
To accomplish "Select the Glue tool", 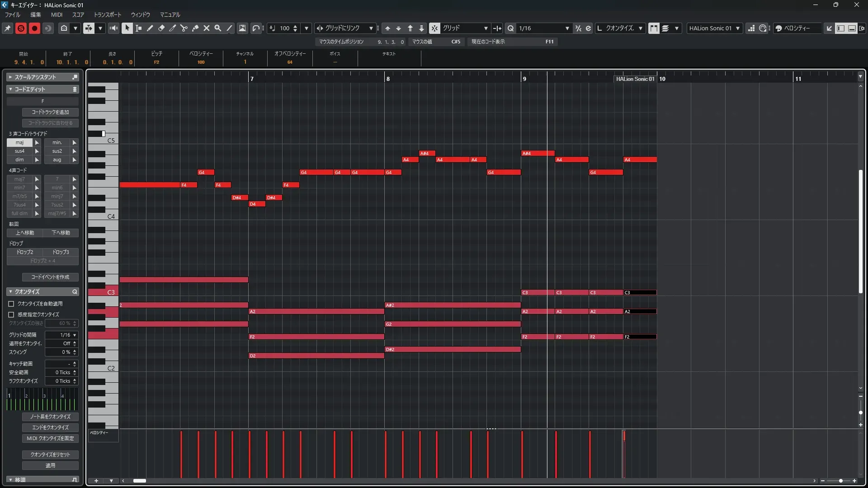I will click(x=195, y=28).
